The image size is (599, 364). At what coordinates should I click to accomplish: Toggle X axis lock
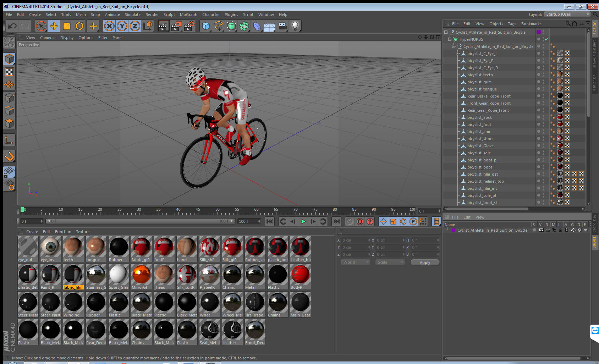[109, 26]
